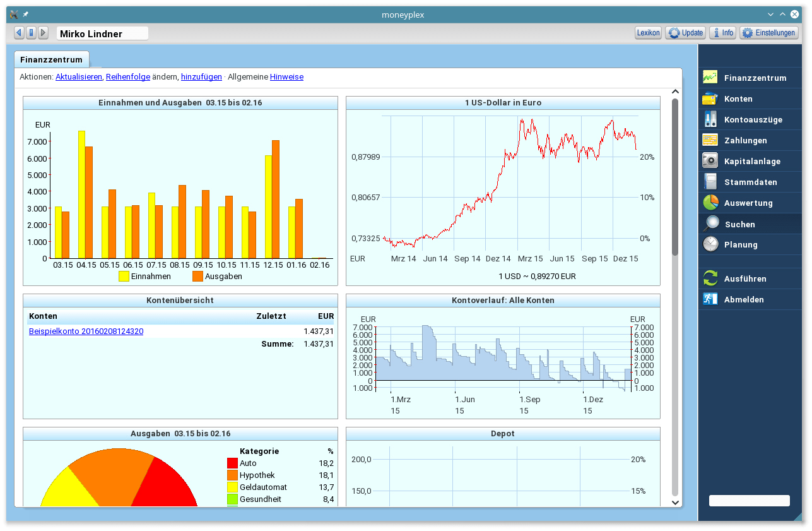Select the Finanzzentrum tab

(x=51, y=60)
